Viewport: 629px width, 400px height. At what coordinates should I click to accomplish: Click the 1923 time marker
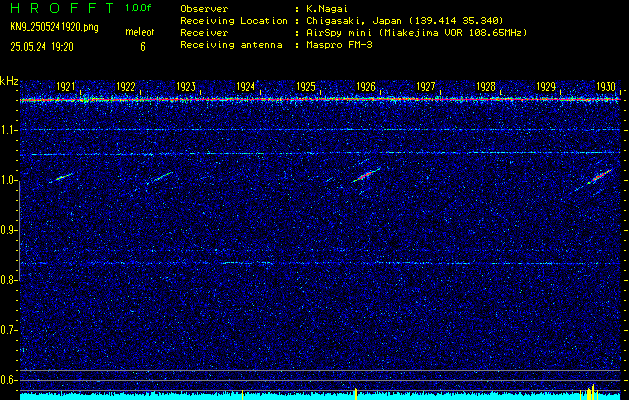[186, 87]
